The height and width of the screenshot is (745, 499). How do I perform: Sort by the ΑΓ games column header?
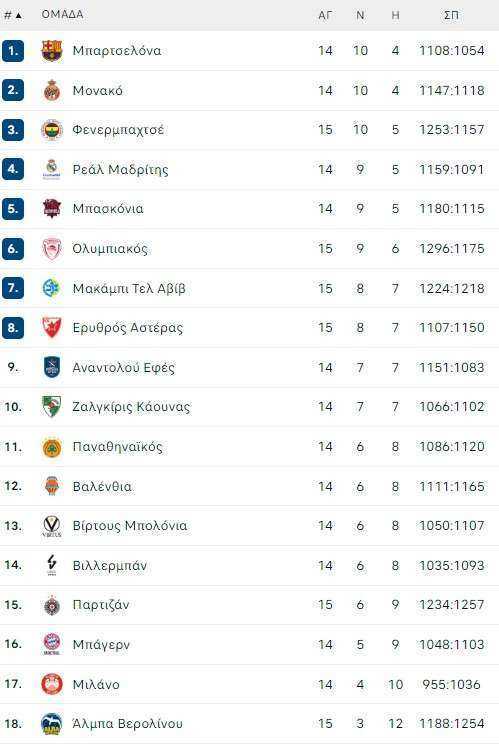point(325,15)
